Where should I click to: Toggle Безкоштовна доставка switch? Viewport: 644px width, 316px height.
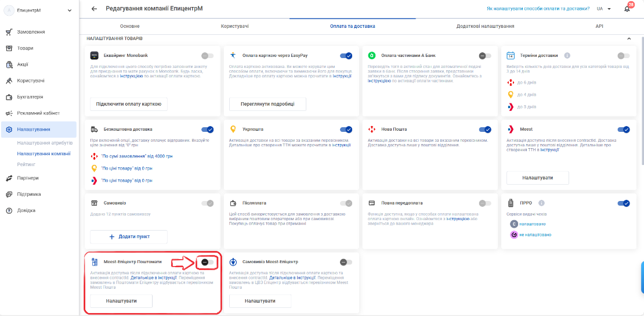click(x=207, y=130)
